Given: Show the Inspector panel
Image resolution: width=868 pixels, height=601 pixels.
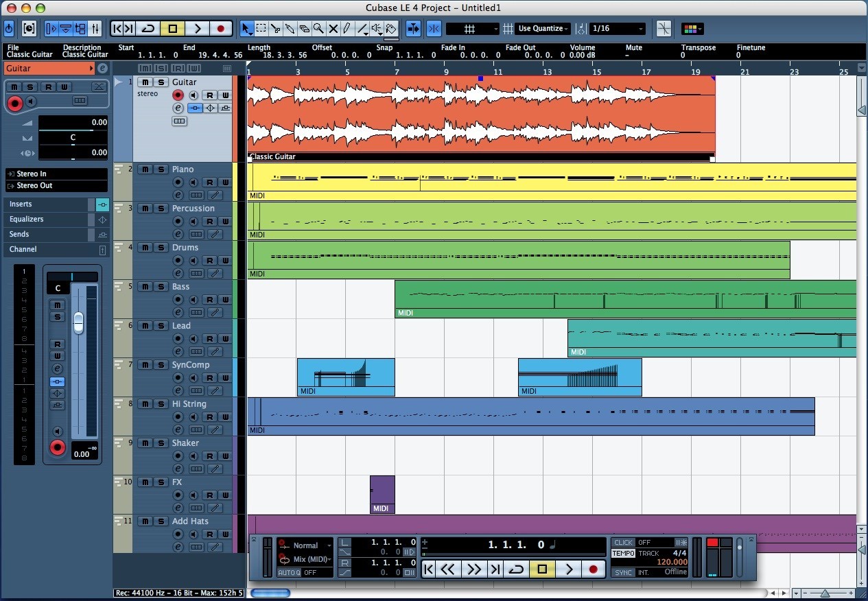Looking at the screenshot, I should 51,29.
